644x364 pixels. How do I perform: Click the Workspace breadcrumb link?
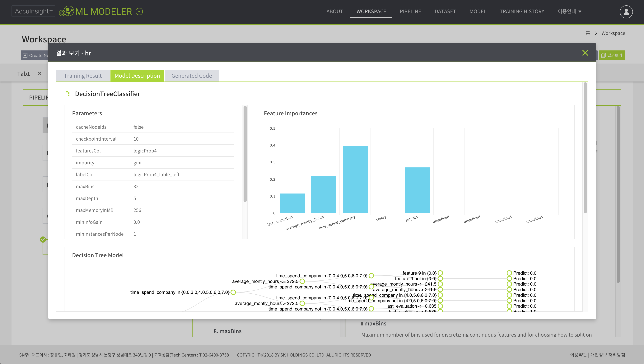(613, 33)
